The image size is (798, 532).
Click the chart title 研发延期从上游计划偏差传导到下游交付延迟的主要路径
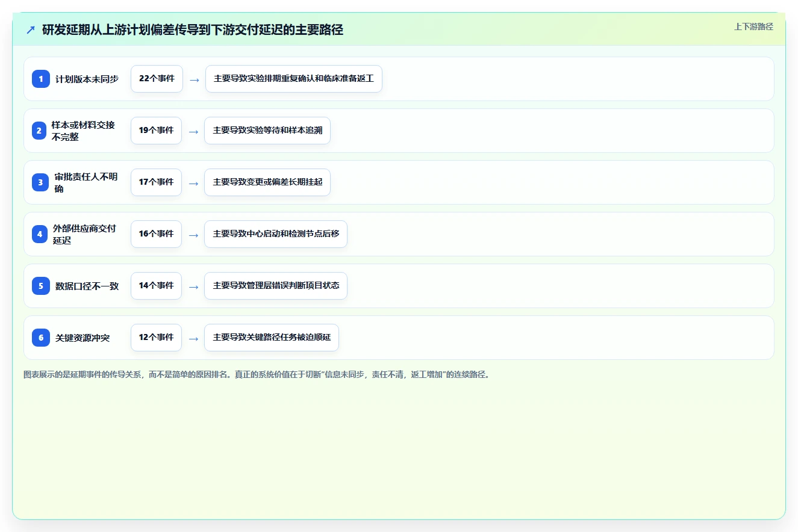pyautogui.click(x=193, y=29)
